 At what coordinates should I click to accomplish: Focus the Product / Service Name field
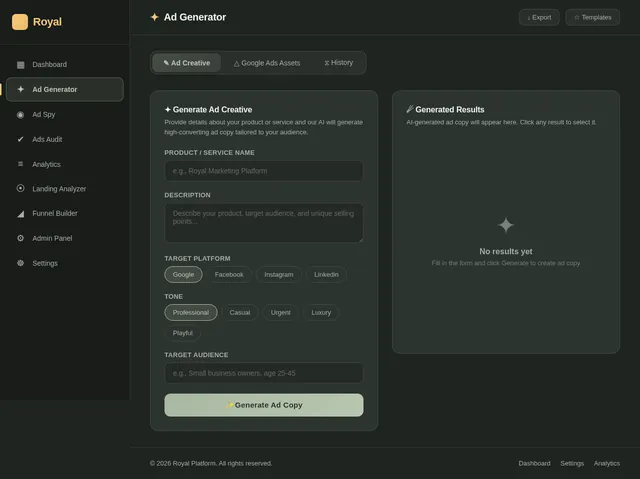[x=264, y=171]
